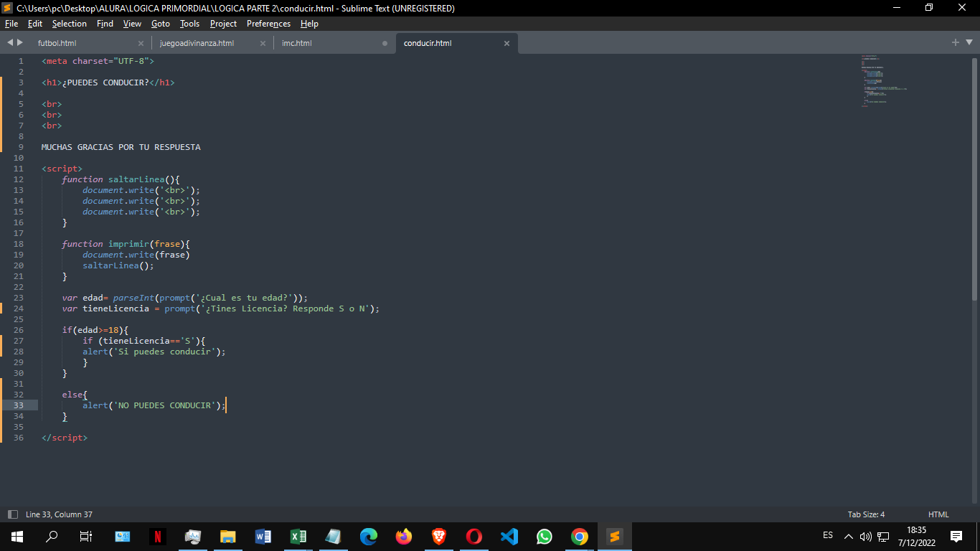The height and width of the screenshot is (551, 980).
Task: Open Visual Studio Code from taskbar
Action: pos(509,537)
